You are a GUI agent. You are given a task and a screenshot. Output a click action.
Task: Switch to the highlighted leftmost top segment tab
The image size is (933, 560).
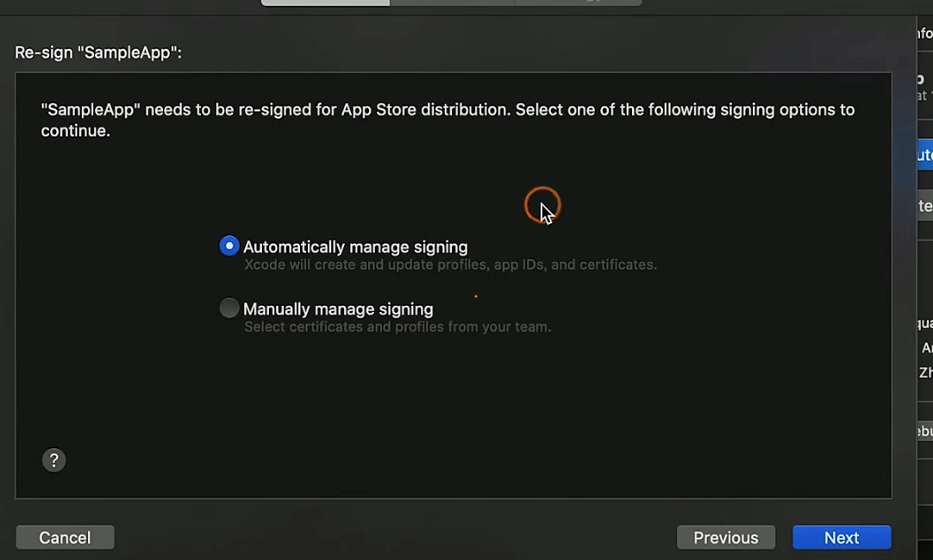[325, 3]
